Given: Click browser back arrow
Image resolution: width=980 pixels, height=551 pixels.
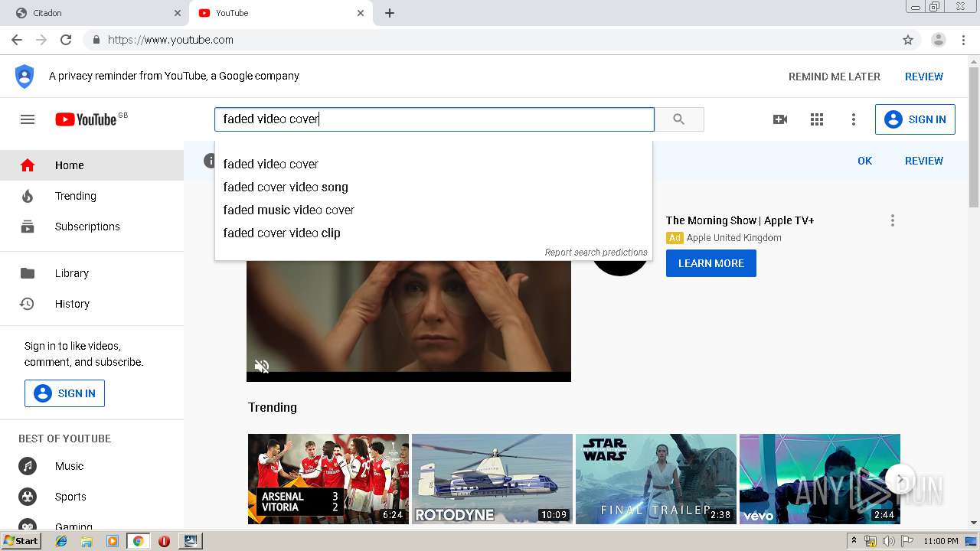Looking at the screenshot, I should (x=17, y=40).
